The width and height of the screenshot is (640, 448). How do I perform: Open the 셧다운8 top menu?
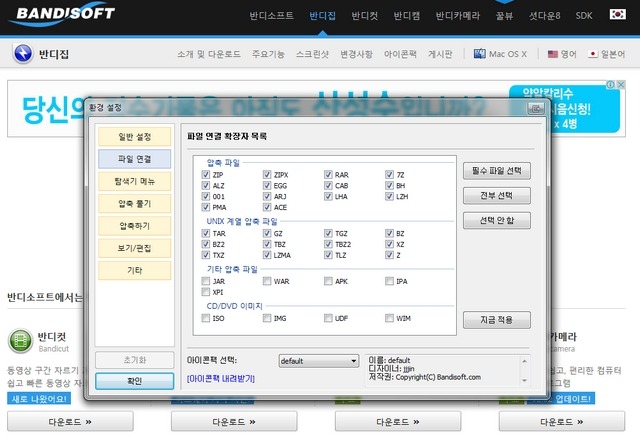point(544,16)
